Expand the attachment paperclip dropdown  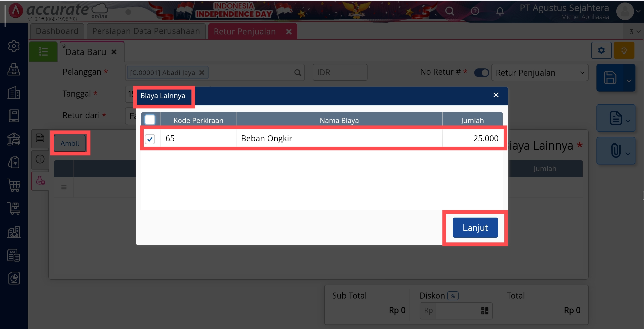(x=628, y=153)
